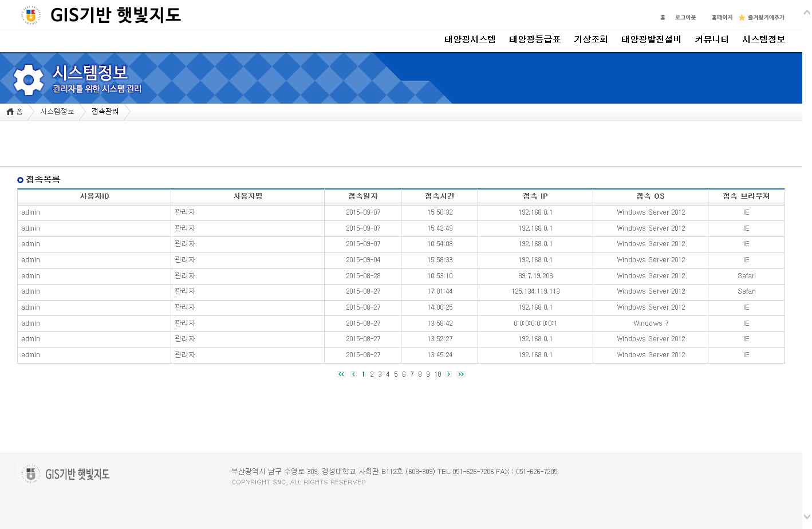This screenshot has height=529, width=812.
Task: Click the 시스템정보 breadcrumb item
Action: [57, 112]
